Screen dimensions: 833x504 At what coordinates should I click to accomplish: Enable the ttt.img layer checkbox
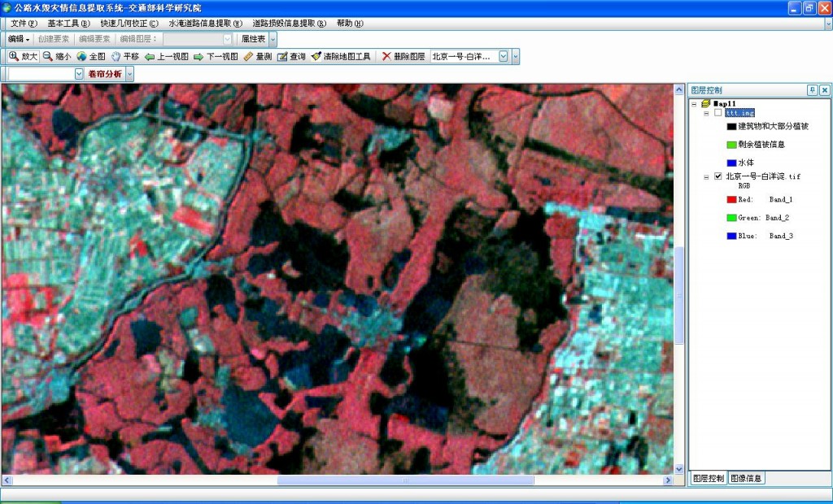pyautogui.click(x=717, y=113)
